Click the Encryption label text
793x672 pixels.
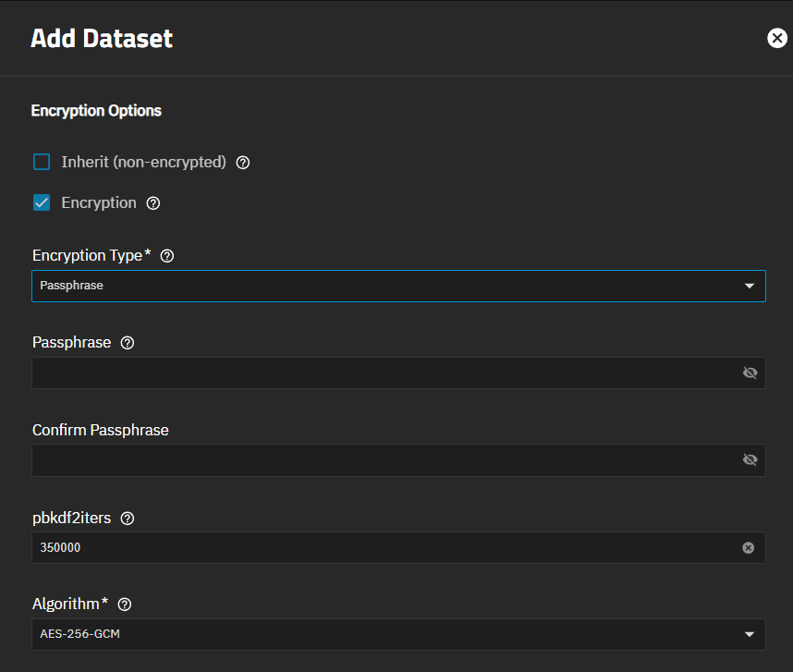pos(99,203)
